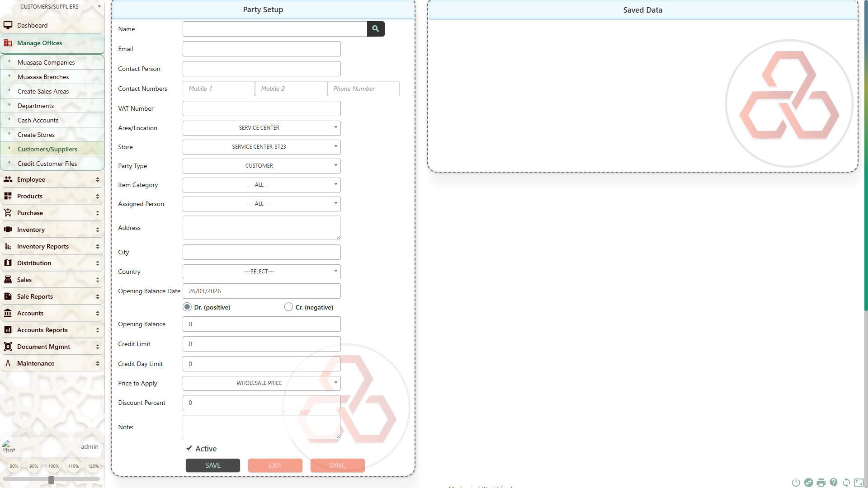Open Credit Customer Files menu item

pyautogui.click(x=47, y=164)
